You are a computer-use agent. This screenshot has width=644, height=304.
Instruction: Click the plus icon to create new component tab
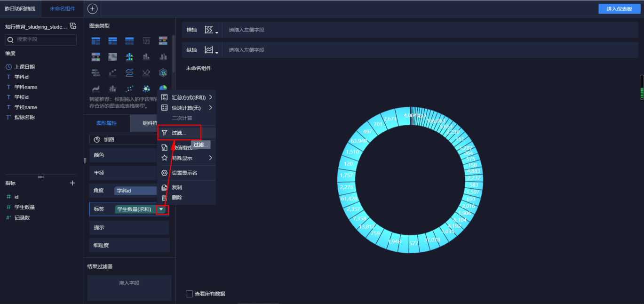tap(92, 8)
